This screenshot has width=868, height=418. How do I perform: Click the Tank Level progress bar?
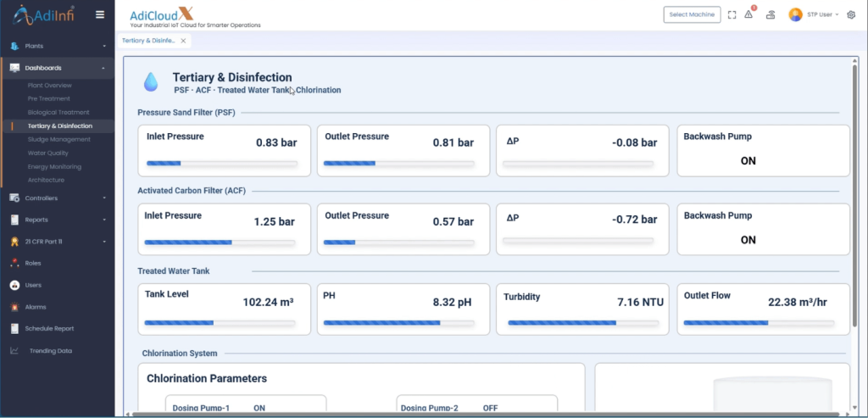pos(220,323)
